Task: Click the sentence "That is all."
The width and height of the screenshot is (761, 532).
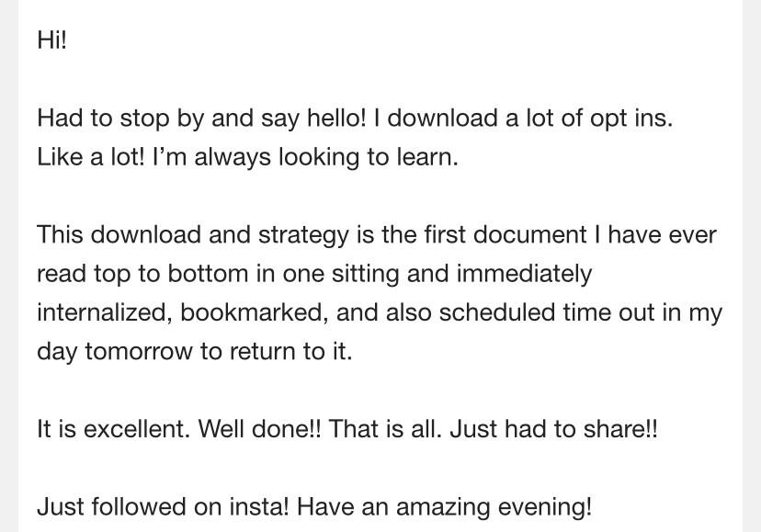Action: [x=385, y=428]
